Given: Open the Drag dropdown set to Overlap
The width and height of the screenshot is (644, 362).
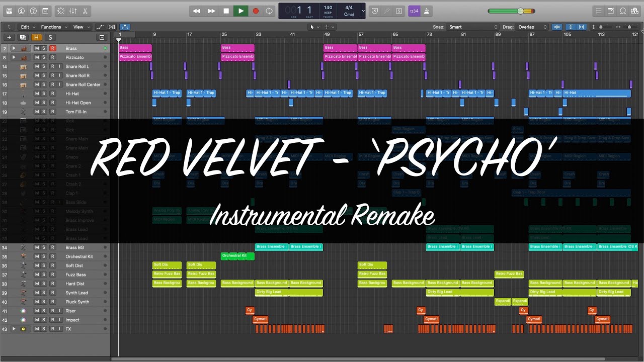Looking at the screenshot, I should click(x=532, y=27).
